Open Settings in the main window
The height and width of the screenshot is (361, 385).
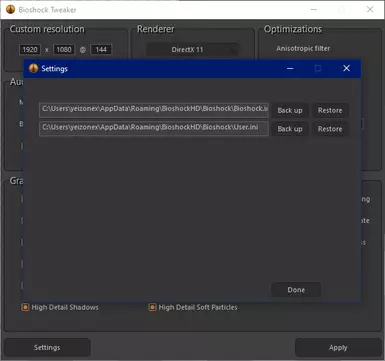pyautogui.click(x=47, y=347)
